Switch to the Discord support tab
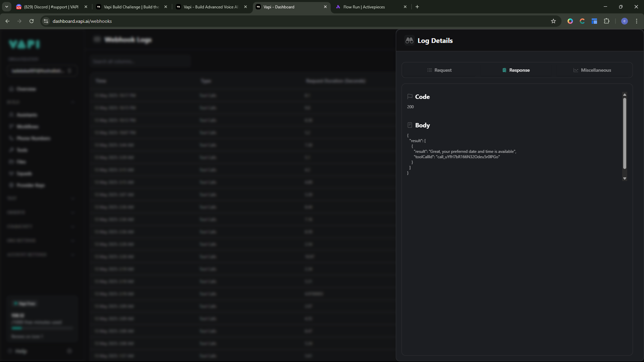 [51, 7]
